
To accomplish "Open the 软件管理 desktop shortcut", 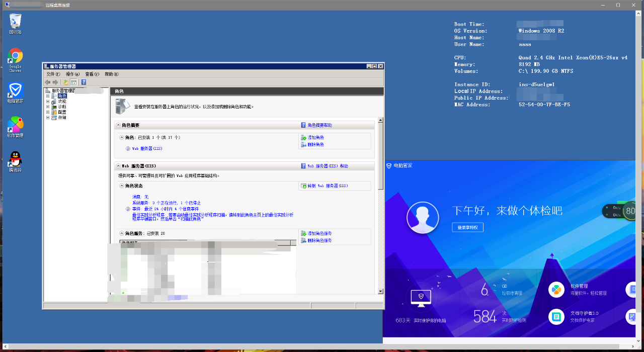I will pos(15,126).
